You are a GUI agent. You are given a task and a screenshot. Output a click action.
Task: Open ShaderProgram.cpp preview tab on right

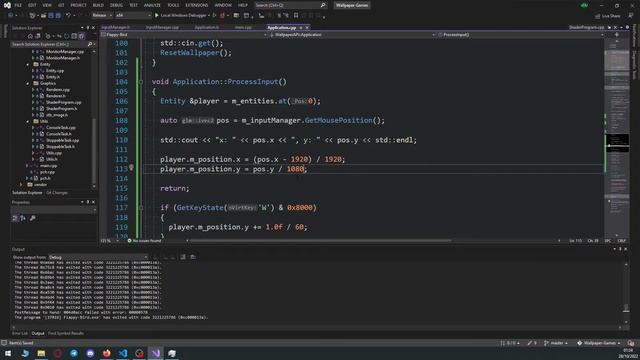pos(587,27)
